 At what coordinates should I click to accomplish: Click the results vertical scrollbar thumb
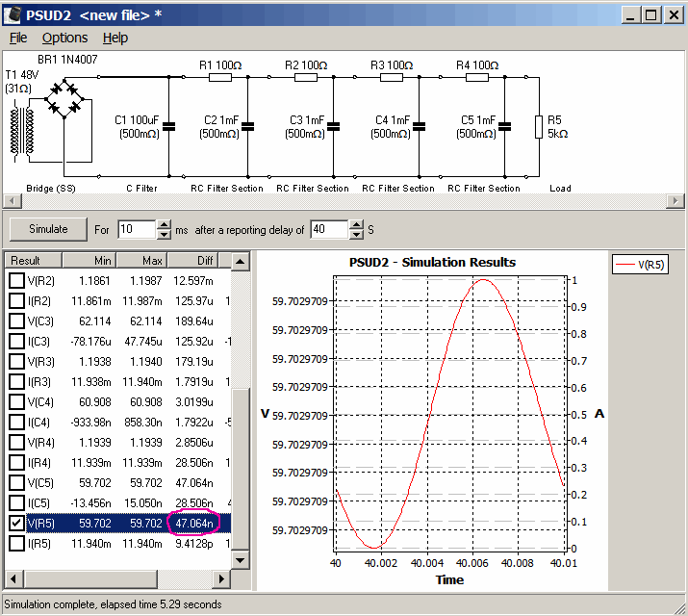[x=240, y=468]
